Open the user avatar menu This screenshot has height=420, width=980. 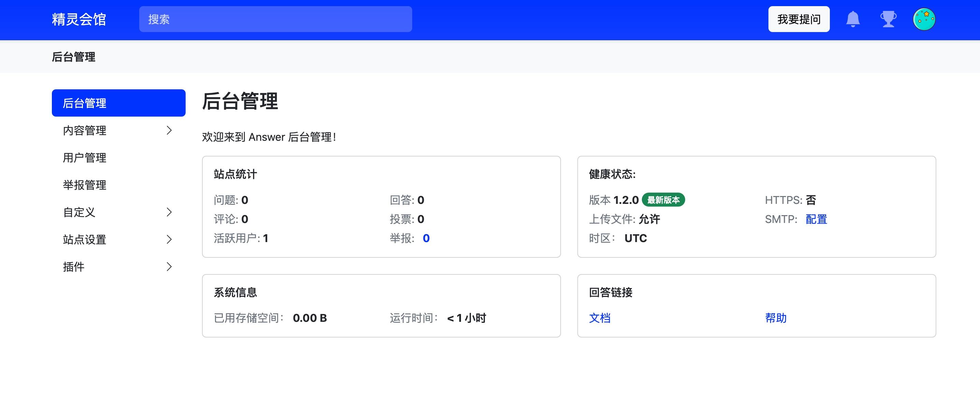(924, 19)
